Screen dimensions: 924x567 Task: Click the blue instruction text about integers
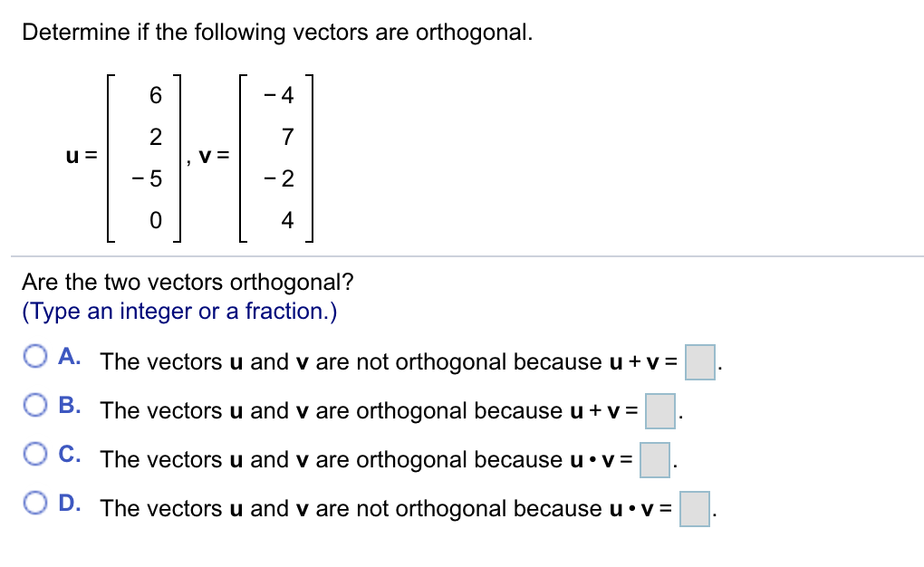click(178, 311)
